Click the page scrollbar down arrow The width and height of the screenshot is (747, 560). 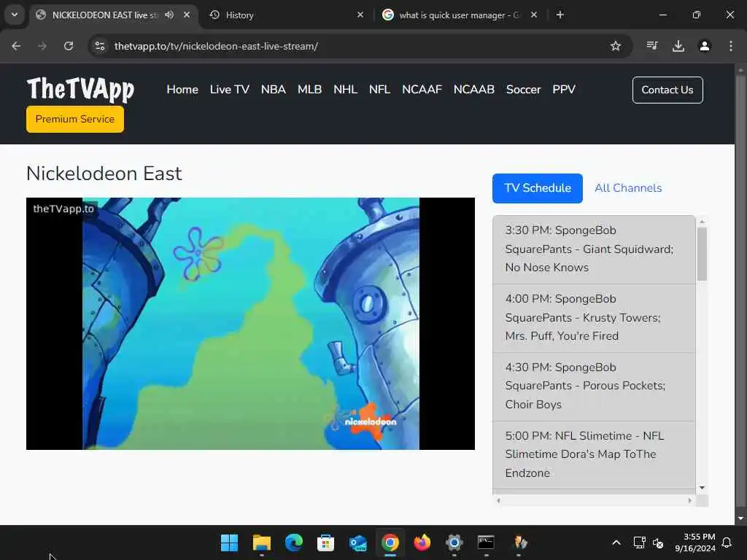click(x=740, y=518)
